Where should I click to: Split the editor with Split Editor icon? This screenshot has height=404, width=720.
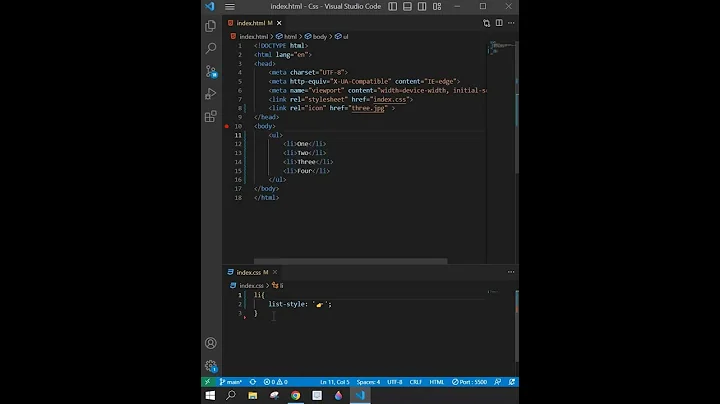[499, 23]
